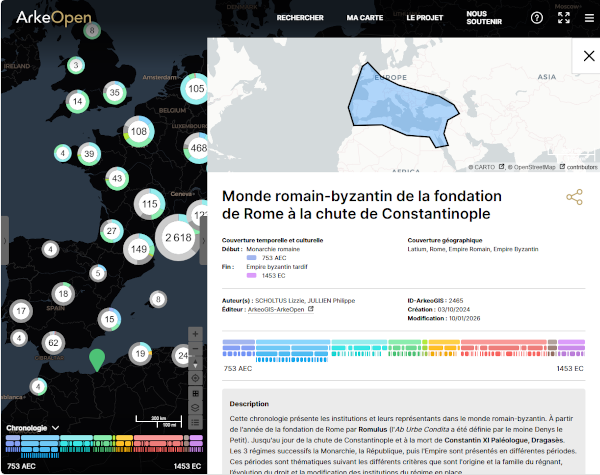Open the help question mark icon
The width and height of the screenshot is (600, 475).
click(536, 18)
